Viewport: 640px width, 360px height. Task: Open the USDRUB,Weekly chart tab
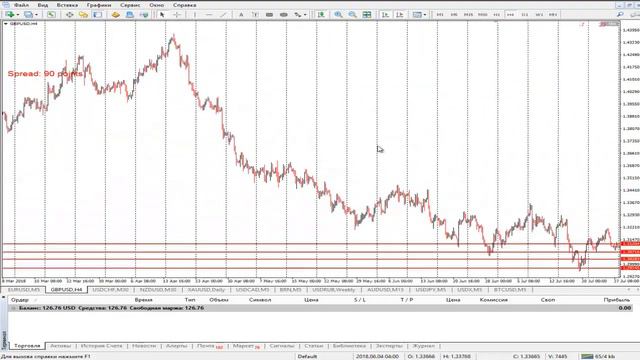333,289
